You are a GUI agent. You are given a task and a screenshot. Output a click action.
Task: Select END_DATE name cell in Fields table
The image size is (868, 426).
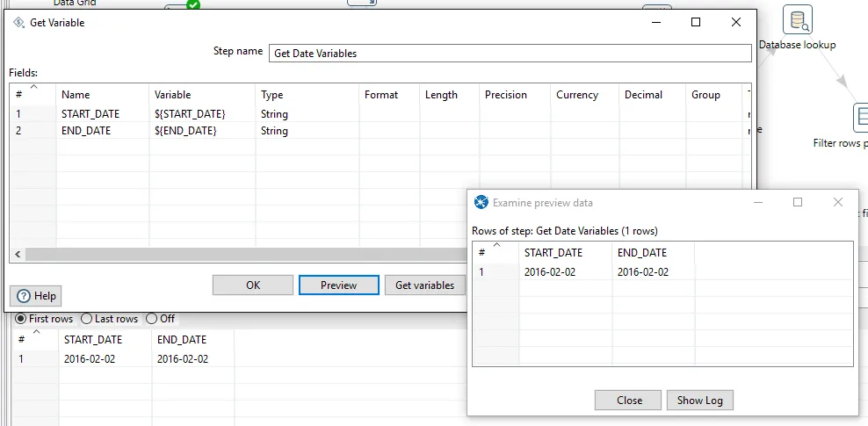click(x=103, y=131)
